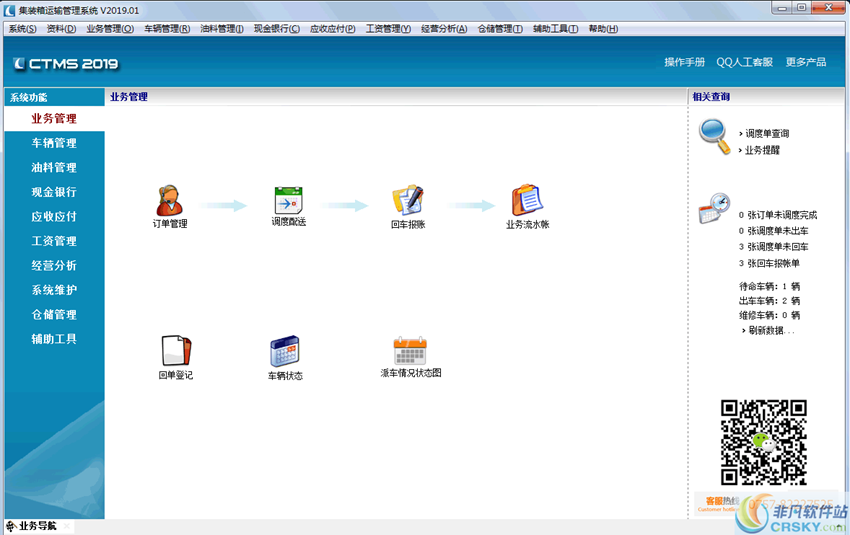
Task: Click the QQ人工客服 support link
Action: (744, 62)
